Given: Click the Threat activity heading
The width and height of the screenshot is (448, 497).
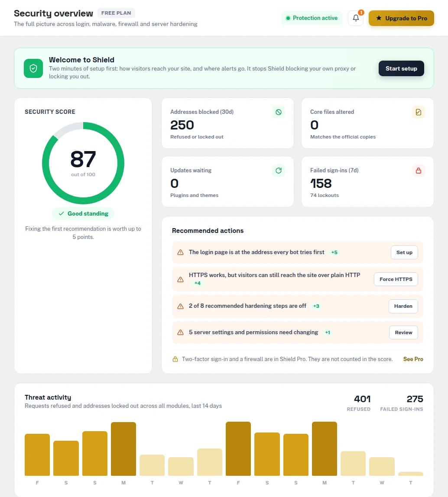Looking at the screenshot, I should coord(48,397).
